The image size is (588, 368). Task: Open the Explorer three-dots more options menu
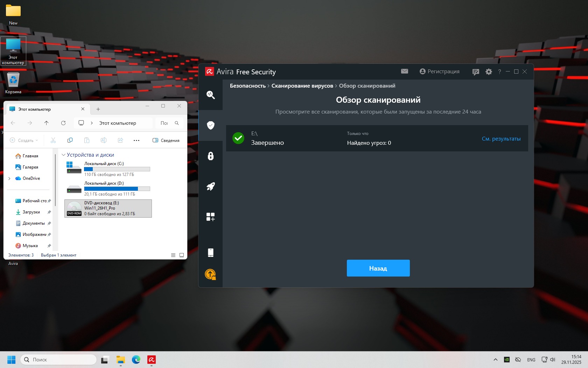136,140
